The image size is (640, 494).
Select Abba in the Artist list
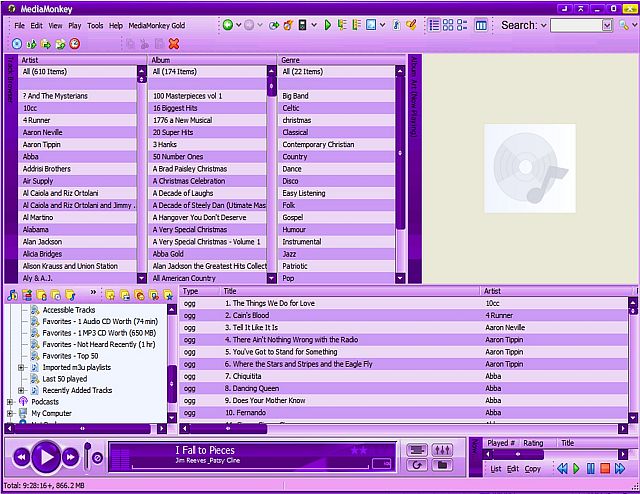[77, 157]
